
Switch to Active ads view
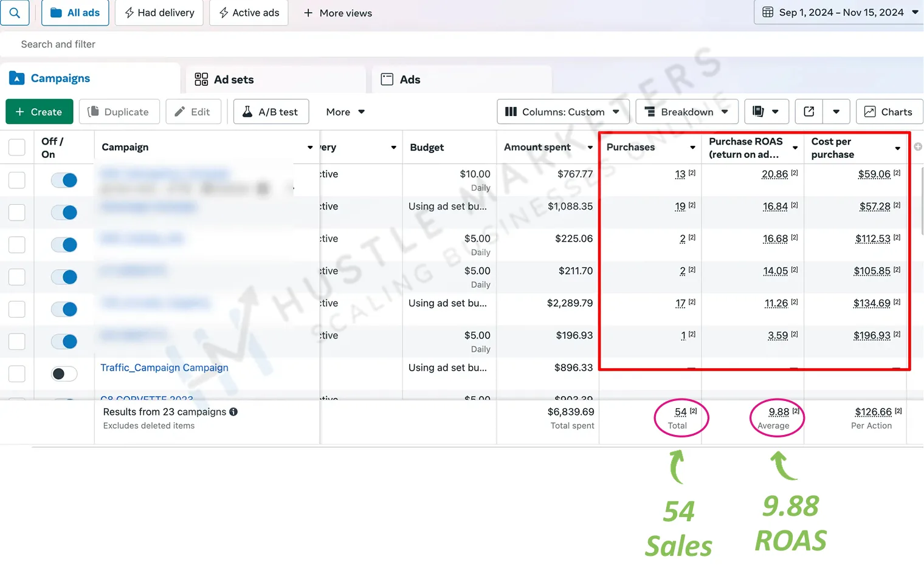pos(249,13)
